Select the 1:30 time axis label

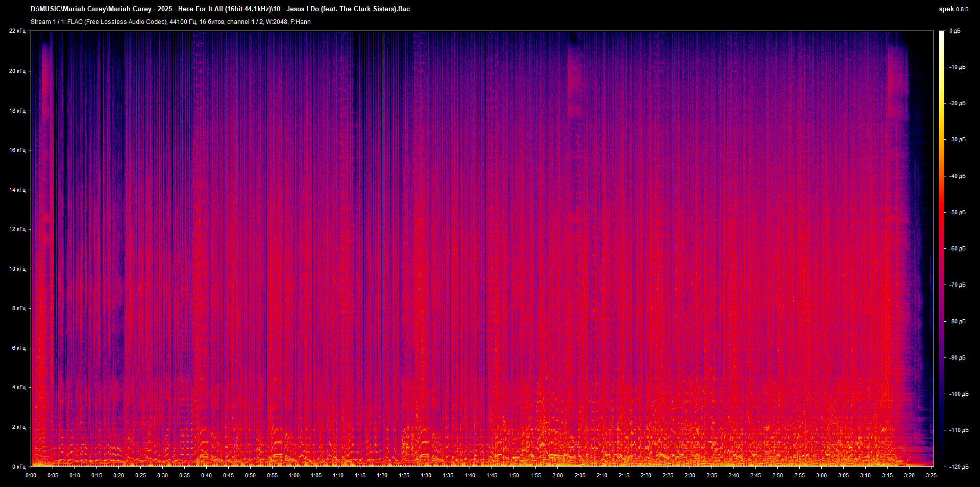click(x=426, y=475)
